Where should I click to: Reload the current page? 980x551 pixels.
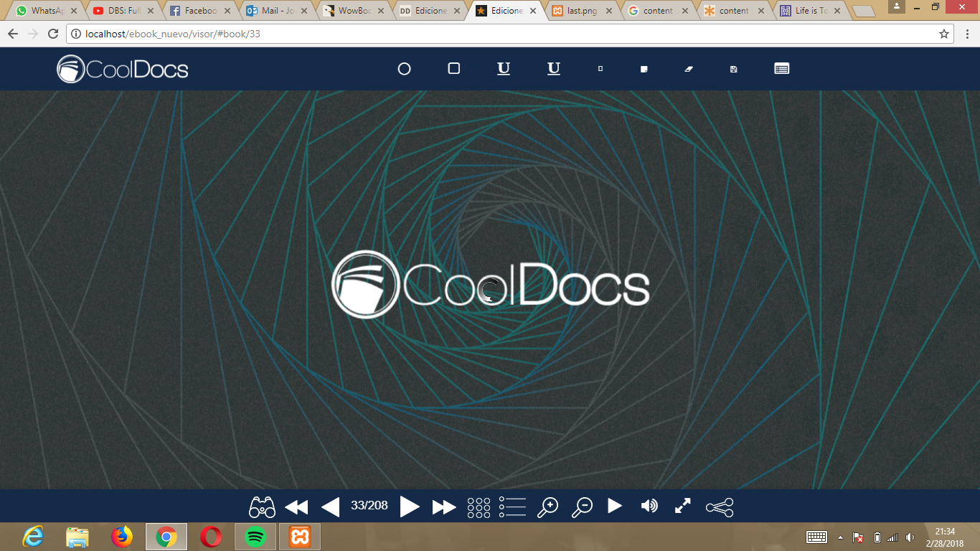click(53, 34)
